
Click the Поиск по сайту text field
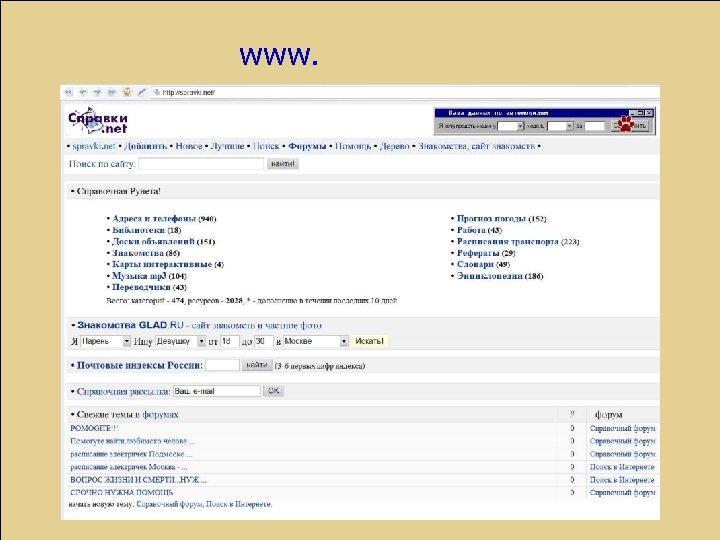(201, 163)
